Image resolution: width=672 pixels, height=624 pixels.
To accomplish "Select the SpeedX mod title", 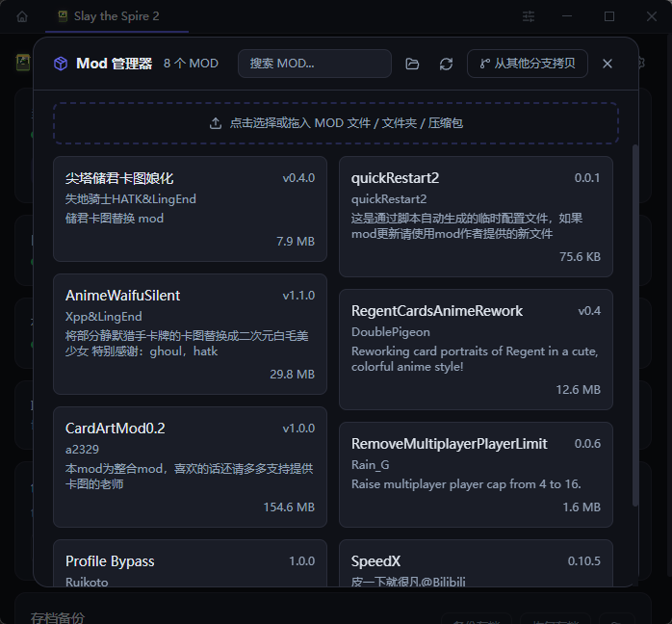I will 375,561.
